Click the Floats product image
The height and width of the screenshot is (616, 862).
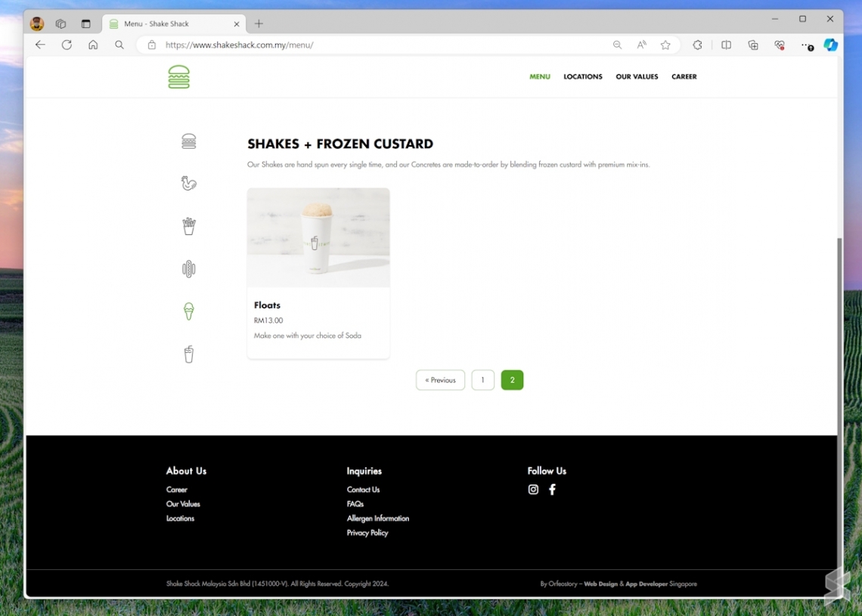pyautogui.click(x=318, y=237)
